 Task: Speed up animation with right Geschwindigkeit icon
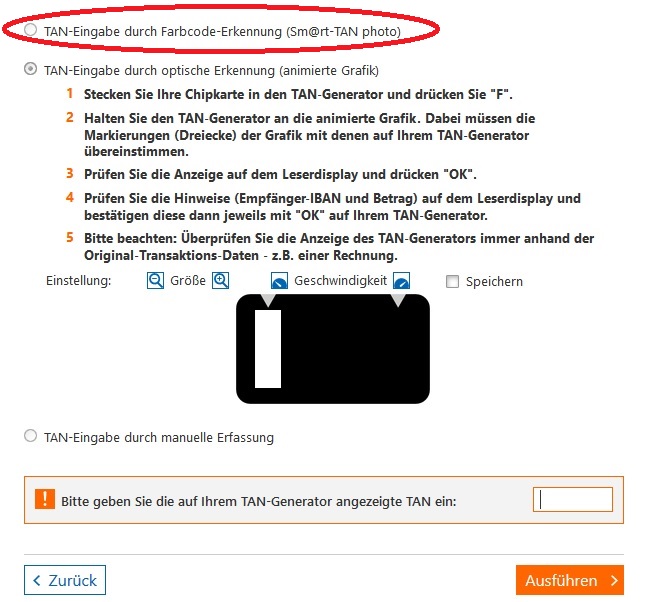point(401,281)
